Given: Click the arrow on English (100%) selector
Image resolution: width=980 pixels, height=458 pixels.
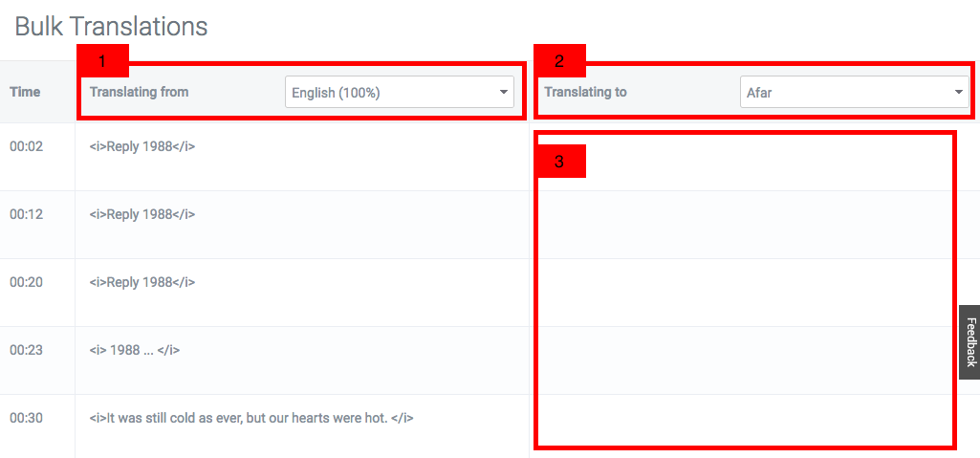Looking at the screenshot, I should pyautogui.click(x=503, y=93).
